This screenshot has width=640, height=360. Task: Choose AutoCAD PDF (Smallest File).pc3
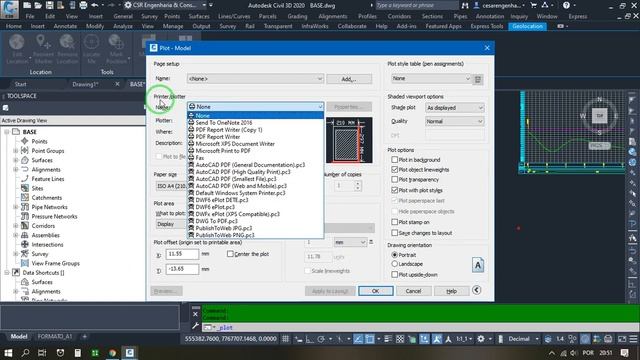pyautogui.click(x=236, y=179)
